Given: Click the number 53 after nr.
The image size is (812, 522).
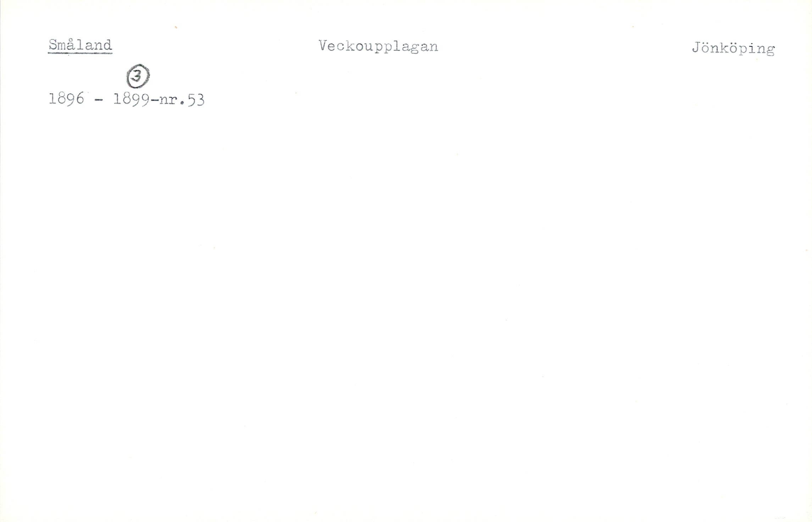Looking at the screenshot, I should [x=196, y=100].
